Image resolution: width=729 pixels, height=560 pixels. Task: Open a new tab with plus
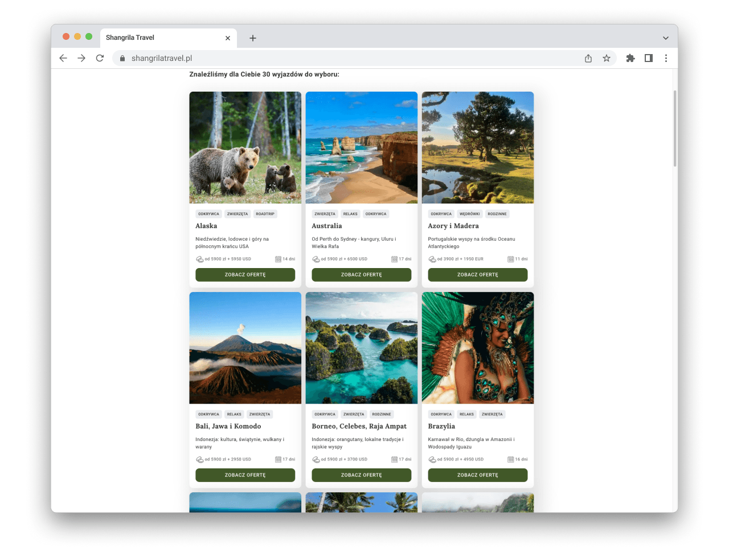253,38
